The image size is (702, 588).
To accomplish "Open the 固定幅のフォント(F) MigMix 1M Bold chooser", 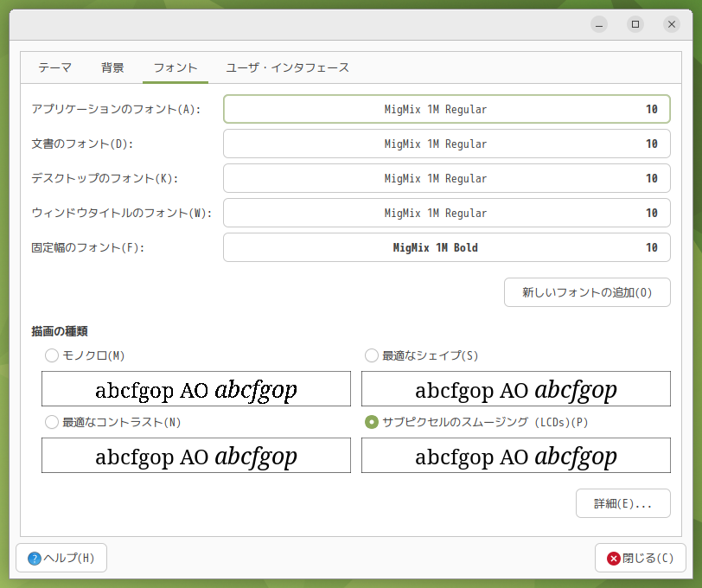I will point(447,247).
